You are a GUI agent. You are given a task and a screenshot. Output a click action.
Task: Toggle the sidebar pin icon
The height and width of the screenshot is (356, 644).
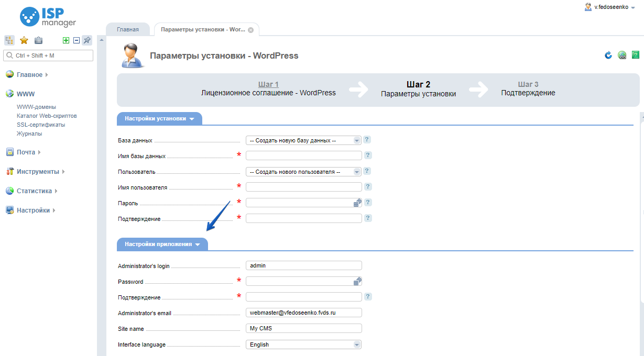(x=88, y=40)
